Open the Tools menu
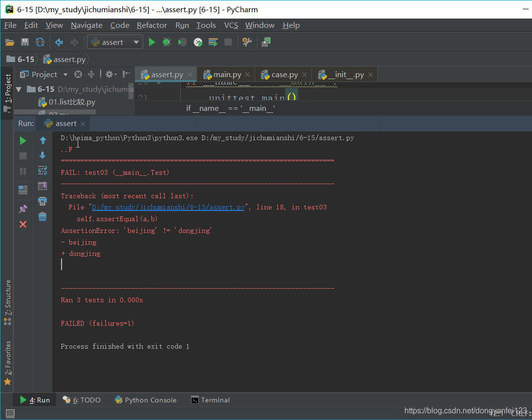Screen dimensions: 532x420 click(x=206, y=25)
